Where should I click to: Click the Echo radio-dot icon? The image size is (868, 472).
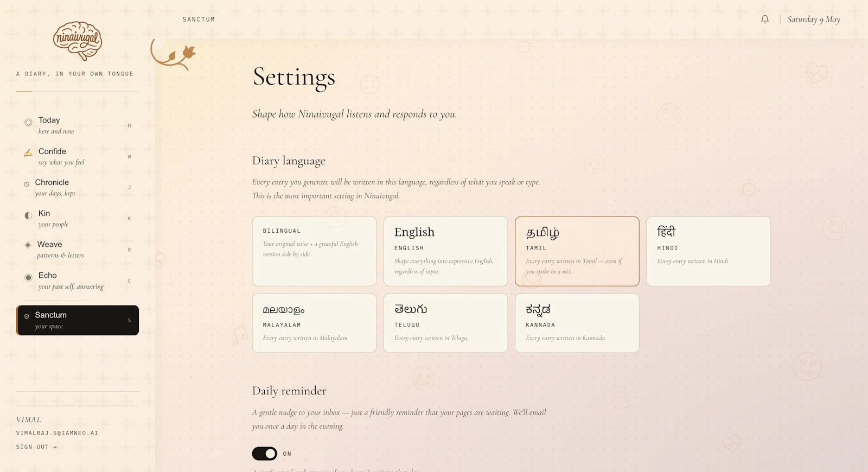coord(28,278)
